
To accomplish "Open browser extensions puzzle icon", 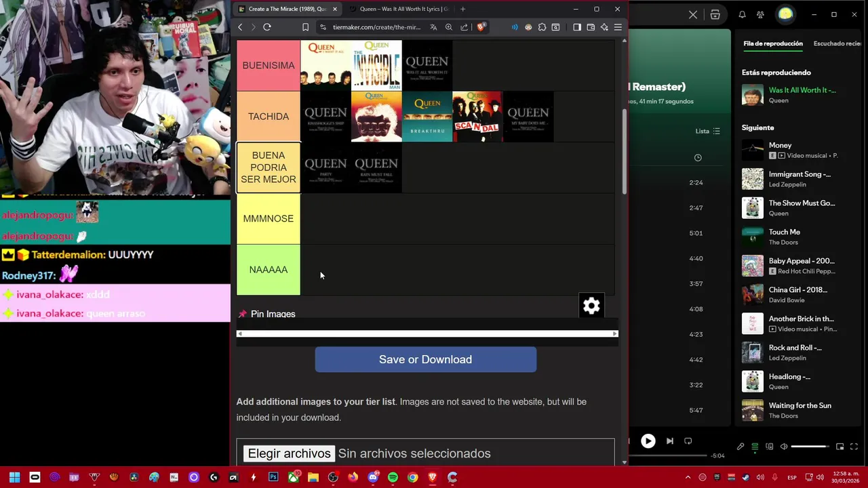I will point(542,27).
